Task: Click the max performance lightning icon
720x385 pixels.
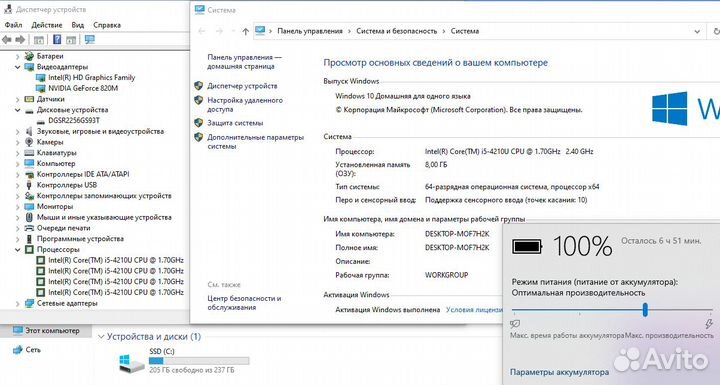Action: coord(709,323)
